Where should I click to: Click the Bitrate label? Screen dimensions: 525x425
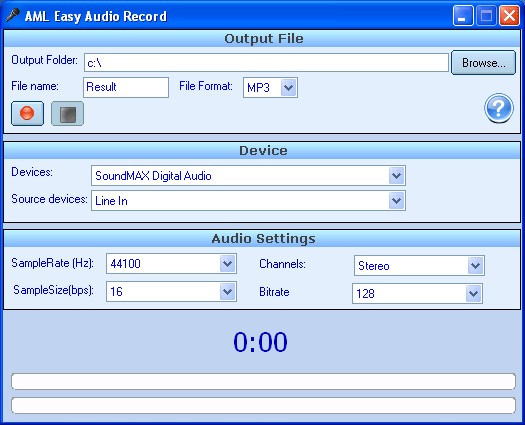(274, 292)
